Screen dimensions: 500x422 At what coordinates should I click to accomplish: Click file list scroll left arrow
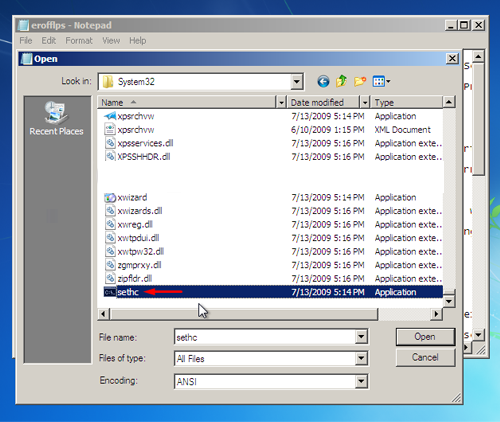click(x=103, y=314)
